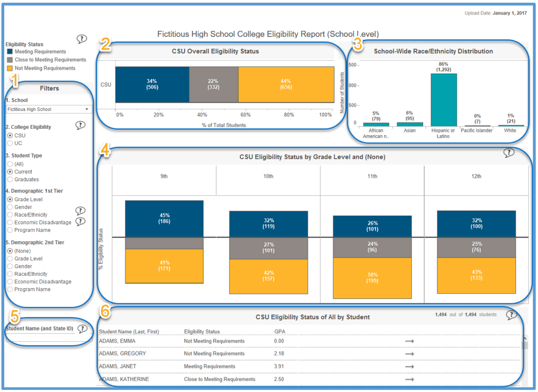
Task: Open arrow for ADAMS, GREGORY row
Action: (x=410, y=354)
